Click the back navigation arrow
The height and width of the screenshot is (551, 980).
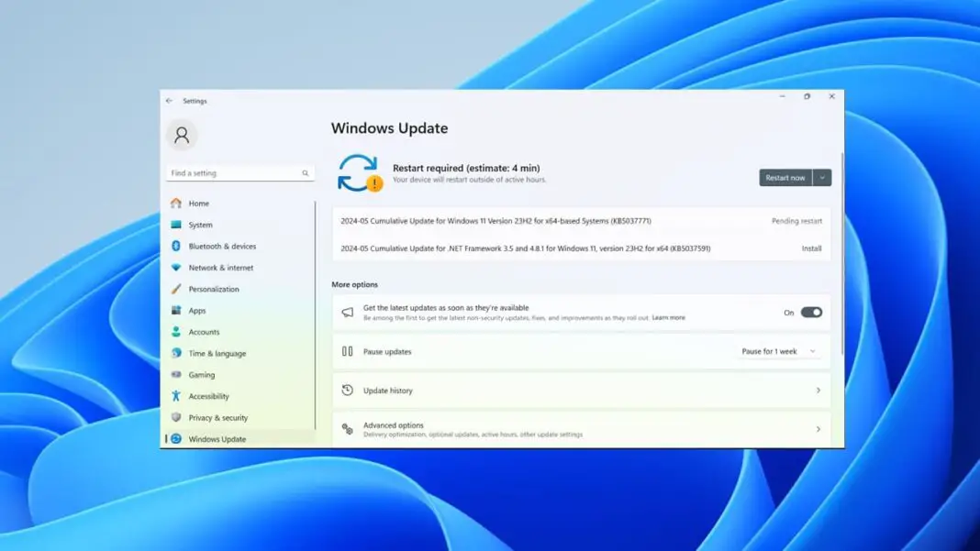point(168,101)
